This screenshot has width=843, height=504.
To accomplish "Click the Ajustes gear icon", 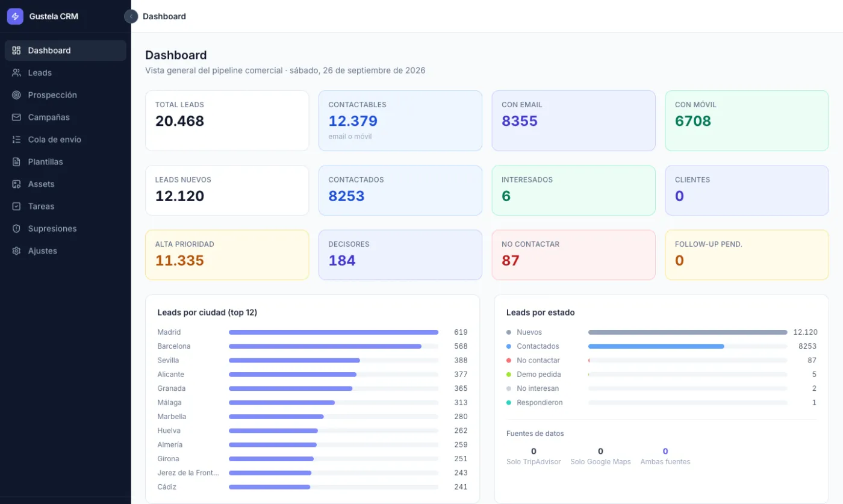I will click(x=16, y=251).
